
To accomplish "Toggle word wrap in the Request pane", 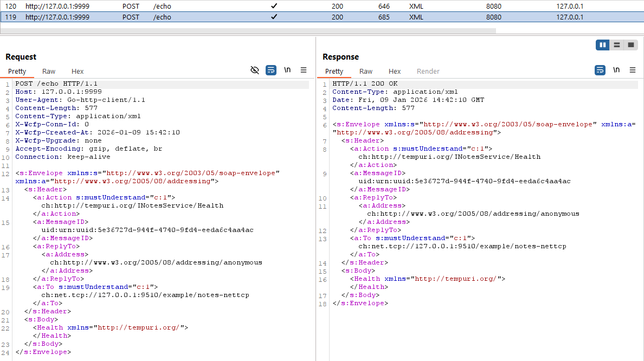I will click(x=271, y=70).
